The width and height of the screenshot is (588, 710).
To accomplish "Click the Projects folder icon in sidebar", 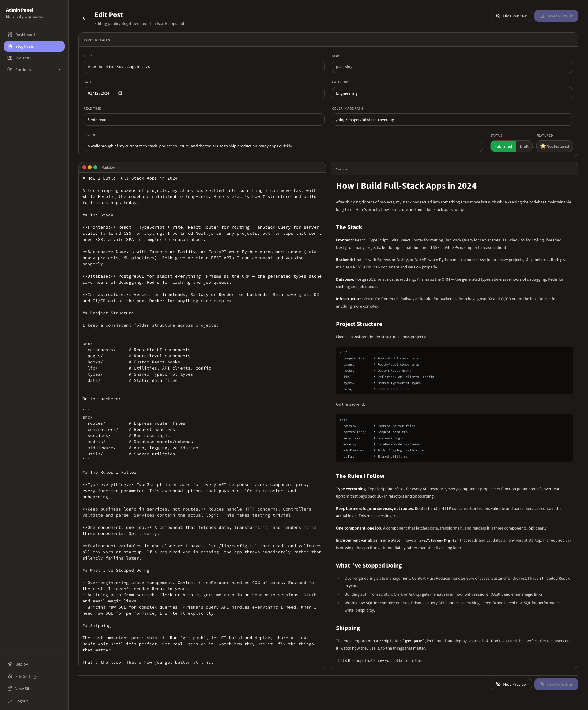I will (10, 58).
